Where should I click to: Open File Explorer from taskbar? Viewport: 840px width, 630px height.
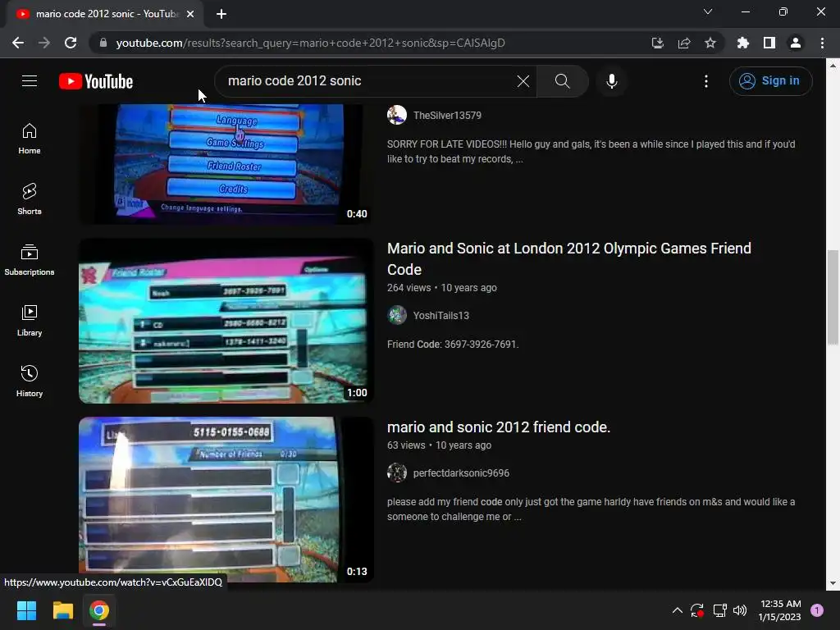(x=62, y=610)
